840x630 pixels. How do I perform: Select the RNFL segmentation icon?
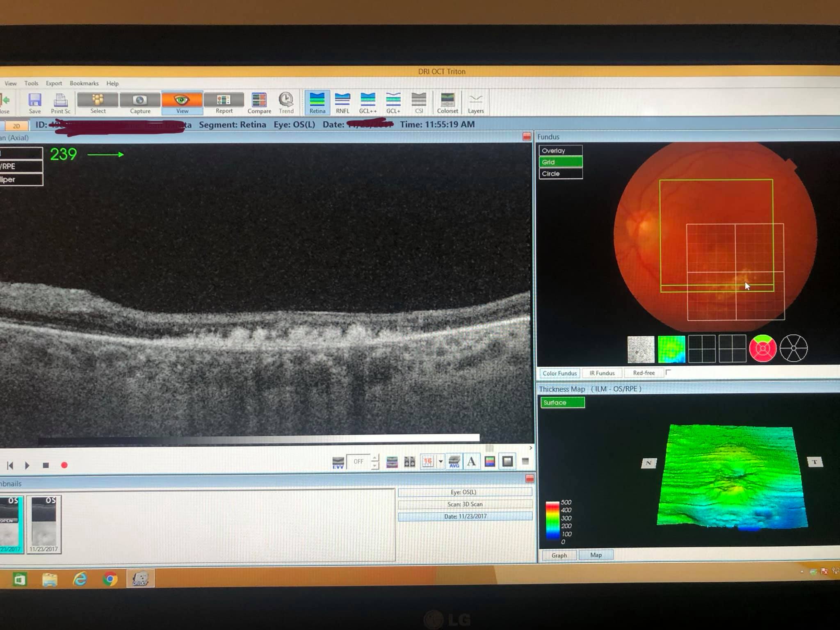[x=342, y=103]
